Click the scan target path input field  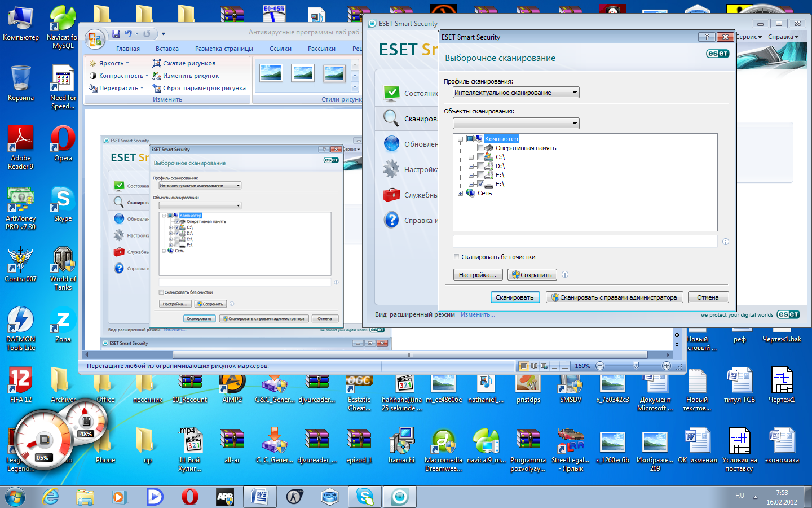tap(585, 242)
